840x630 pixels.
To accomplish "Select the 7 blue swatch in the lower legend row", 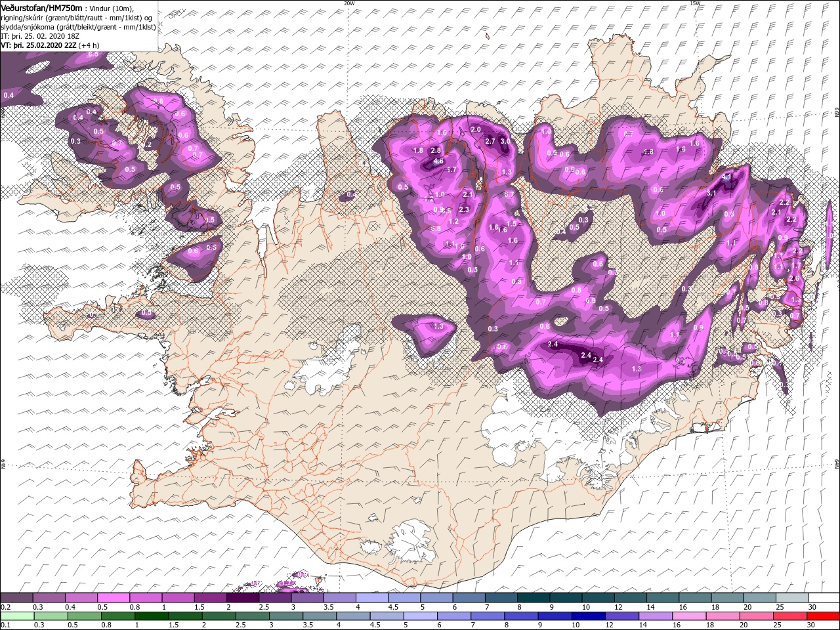I will [488, 616].
